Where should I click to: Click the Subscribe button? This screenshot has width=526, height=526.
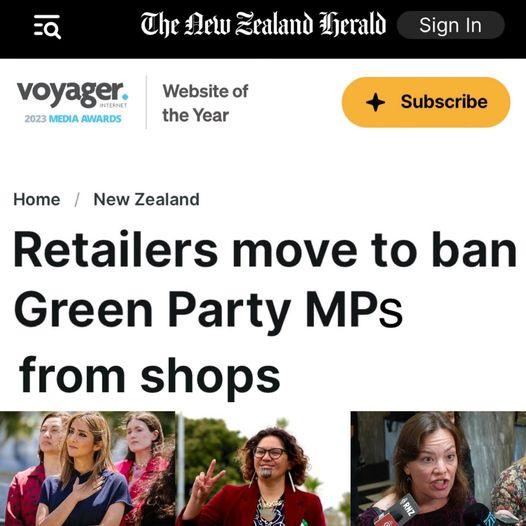click(x=426, y=102)
